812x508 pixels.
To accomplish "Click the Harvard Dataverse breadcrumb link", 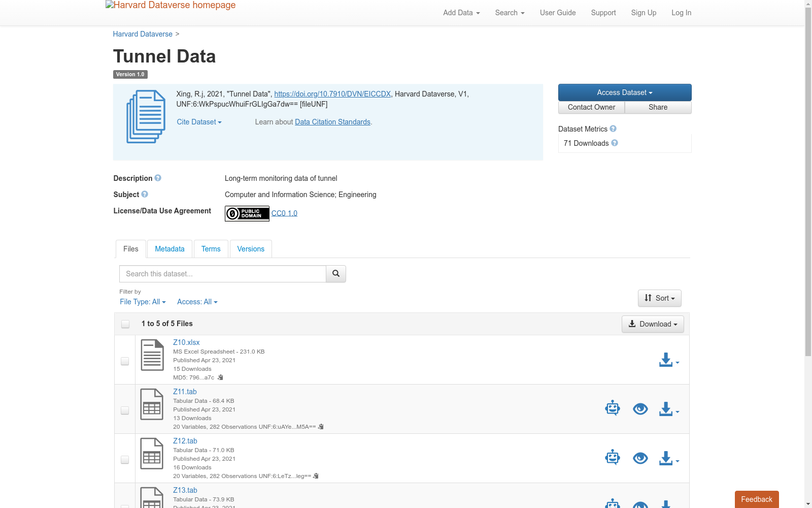I will point(143,34).
